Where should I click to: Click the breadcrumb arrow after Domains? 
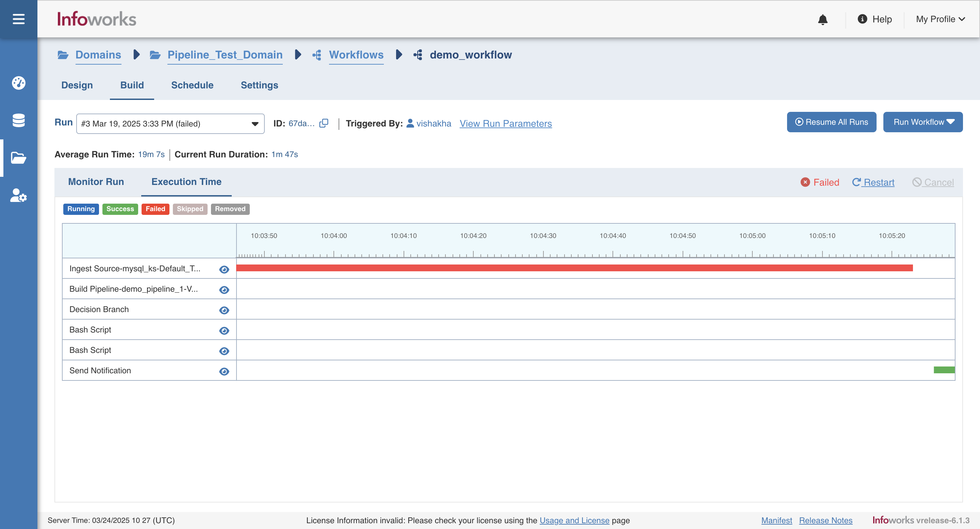(136, 55)
